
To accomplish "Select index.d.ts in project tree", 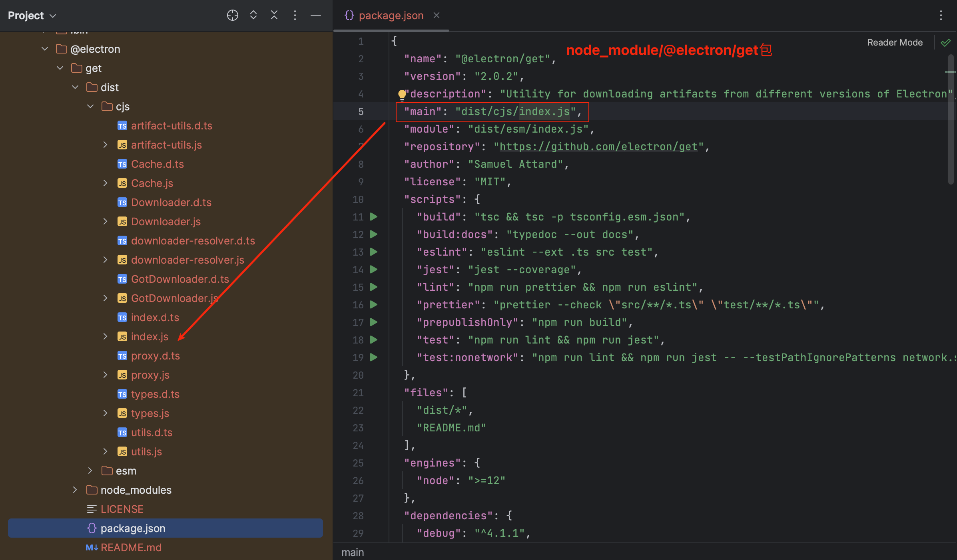I will 155,318.
